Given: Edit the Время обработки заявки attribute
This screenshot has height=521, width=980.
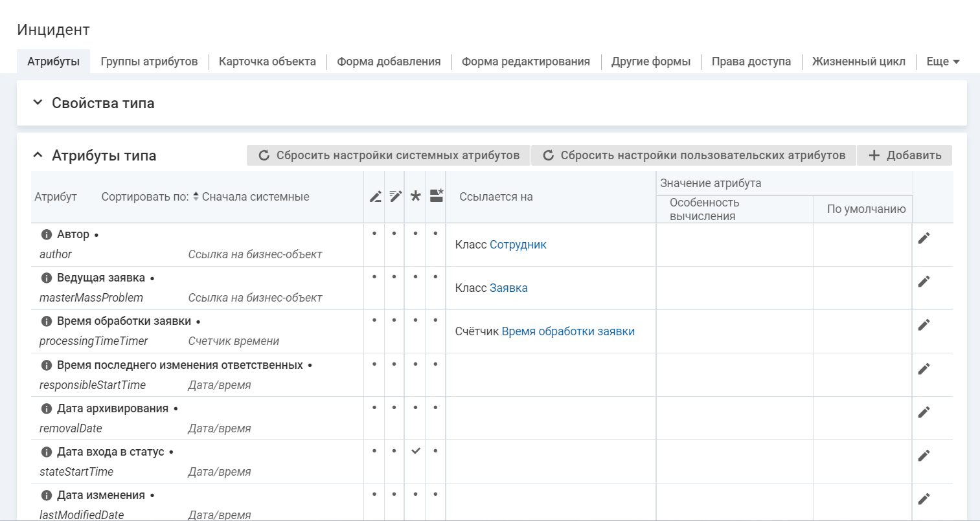Looking at the screenshot, I should coord(924,325).
